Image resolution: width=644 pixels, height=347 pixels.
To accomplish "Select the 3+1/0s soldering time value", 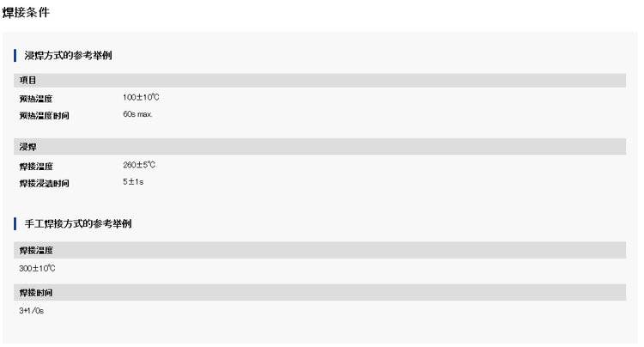I will point(32,310).
